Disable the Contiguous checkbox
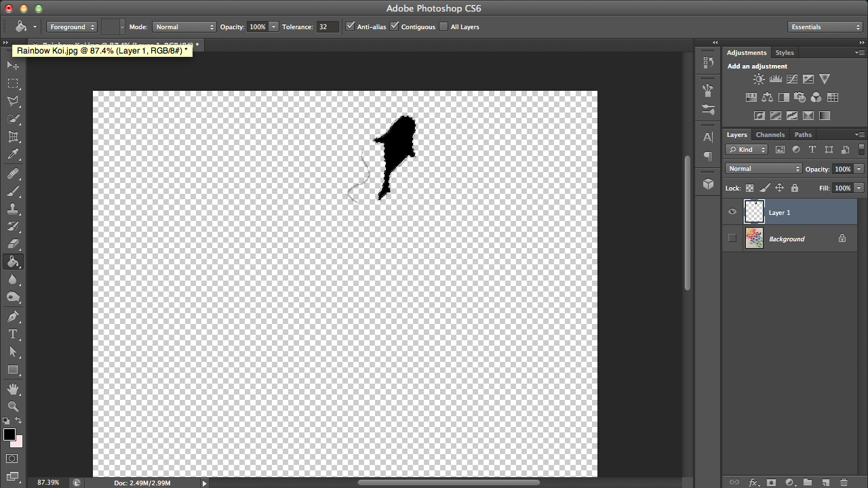This screenshot has width=868, height=488. coord(395,26)
